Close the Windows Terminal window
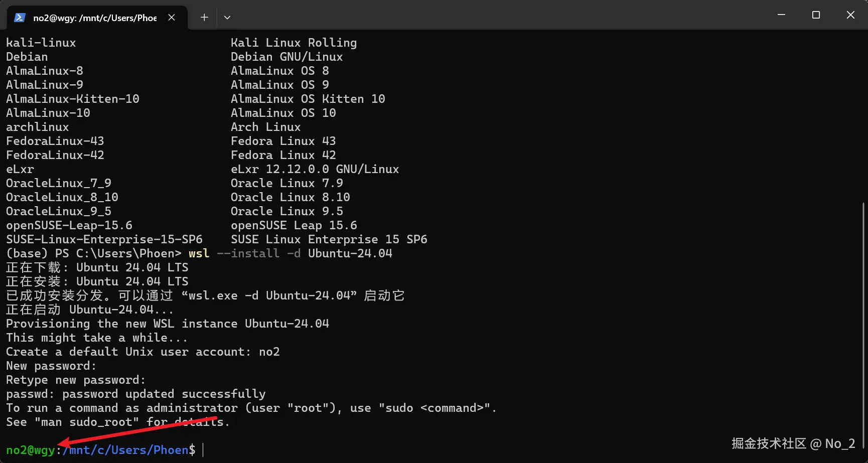Image resolution: width=868 pixels, height=463 pixels. pyautogui.click(x=850, y=15)
